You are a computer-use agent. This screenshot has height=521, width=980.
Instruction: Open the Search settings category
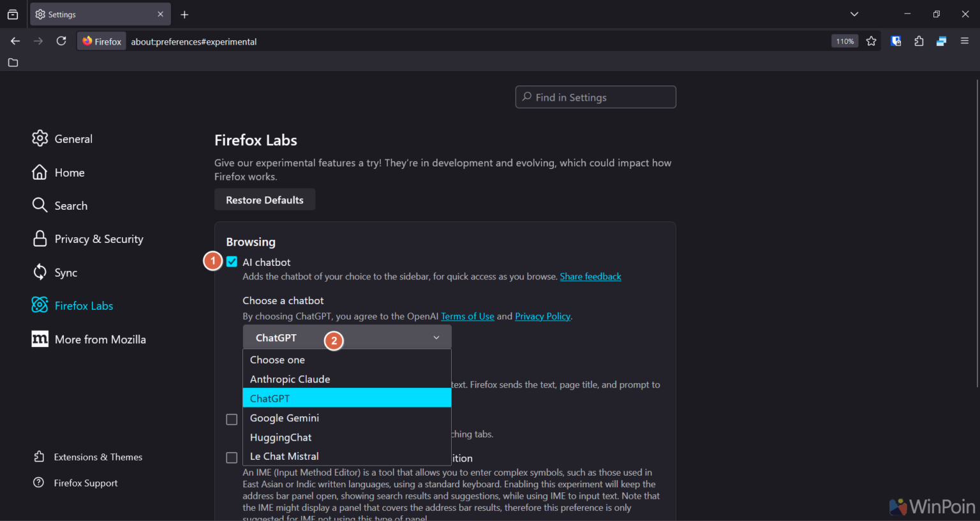[x=59, y=205]
